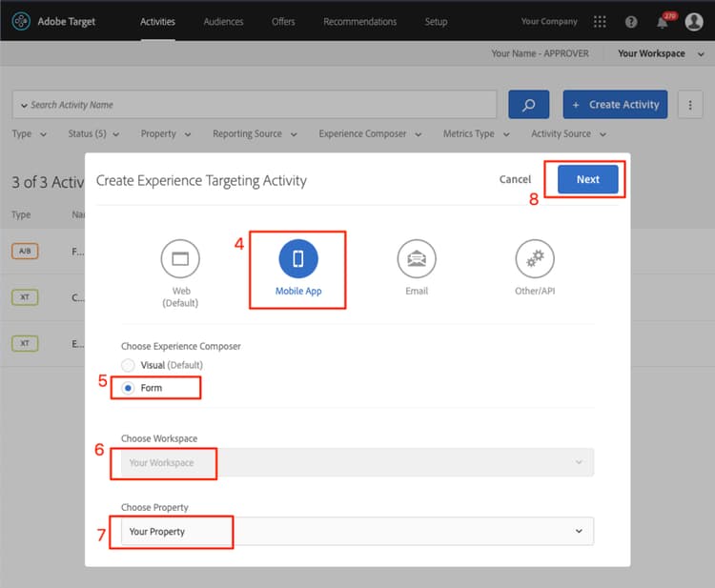Click the Adobe Target logo icon

pyautogui.click(x=21, y=21)
